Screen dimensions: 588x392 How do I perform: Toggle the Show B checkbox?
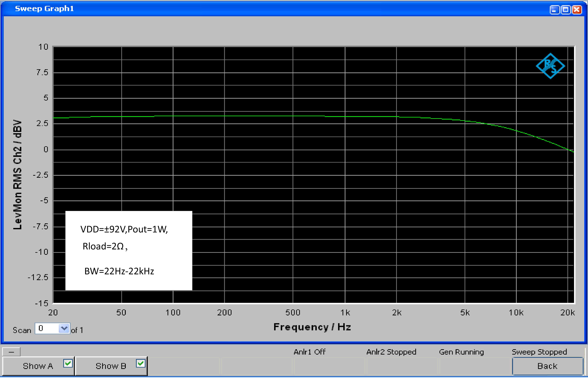(x=140, y=363)
